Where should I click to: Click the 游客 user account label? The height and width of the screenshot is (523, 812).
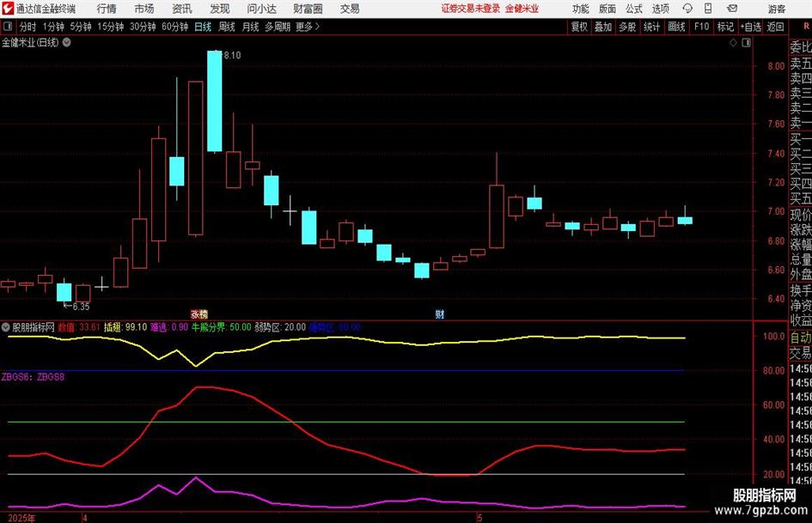click(x=776, y=9)
